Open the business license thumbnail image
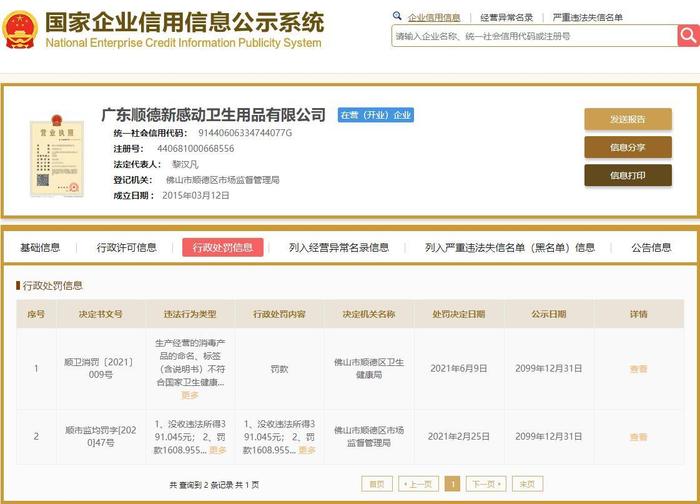Screen dimensions: 700x504 coord(57,156)
